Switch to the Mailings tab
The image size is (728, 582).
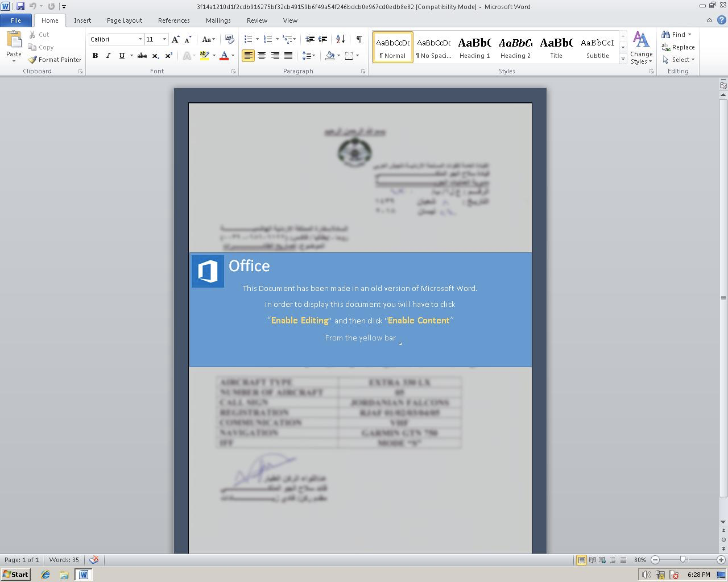click(218, 20)
